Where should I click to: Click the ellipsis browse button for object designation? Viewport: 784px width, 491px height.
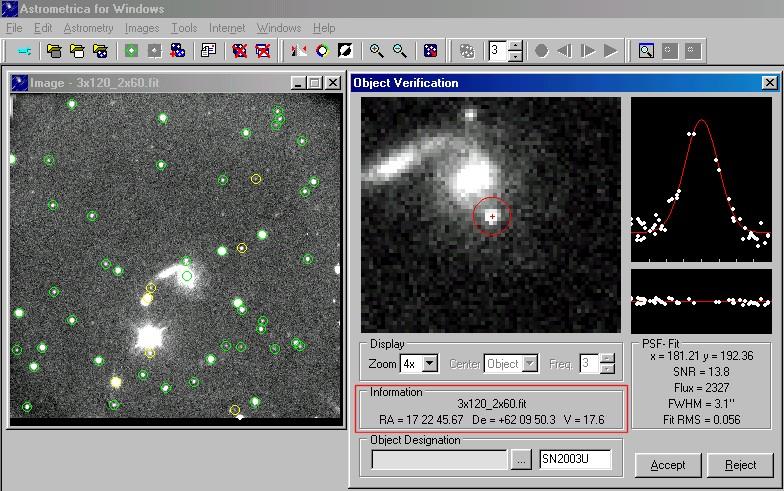(x=521, y=460)
